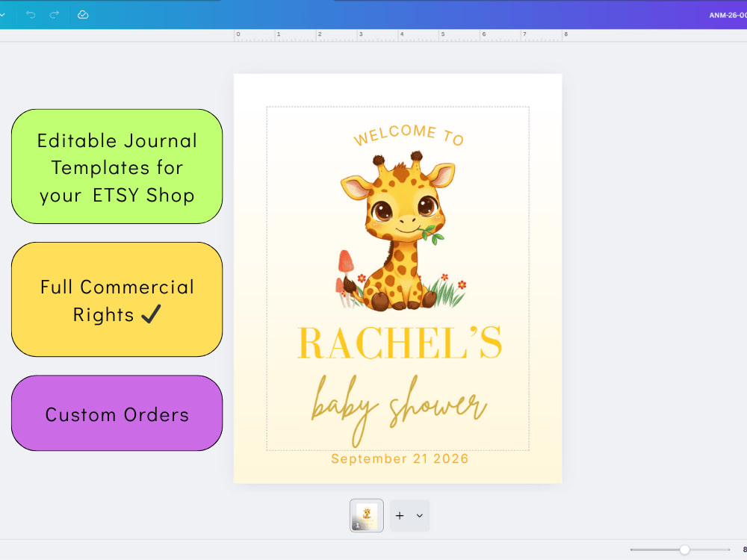Click the Full Commercial Rights yellow box
The height and width of the screenshot is (560, 747).
coord(117,299)
